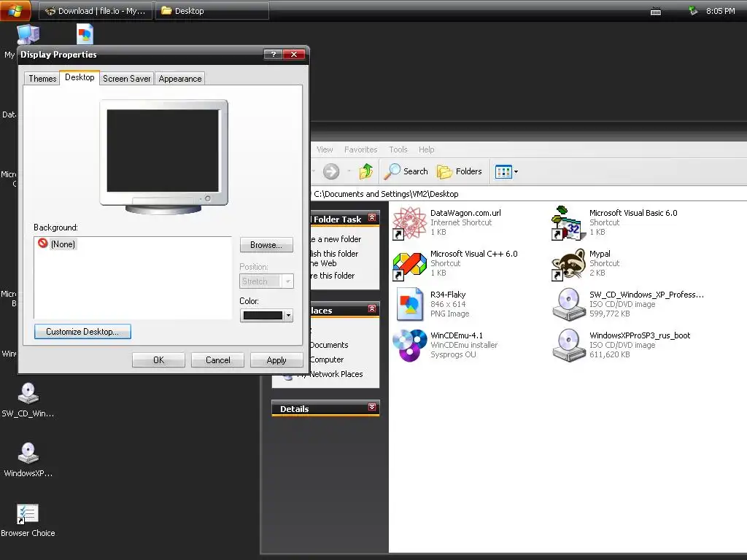Click the Display Properties help button

[274, 54]
